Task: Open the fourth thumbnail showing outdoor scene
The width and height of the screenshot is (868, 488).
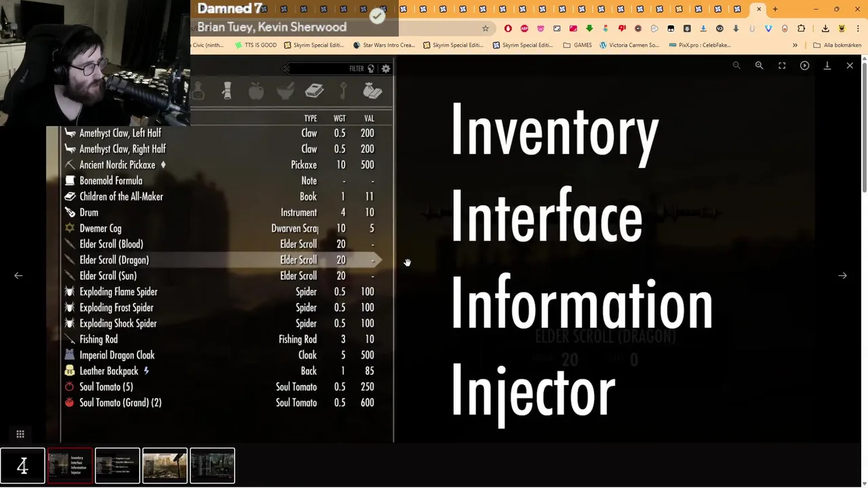Action: [165, 466]
